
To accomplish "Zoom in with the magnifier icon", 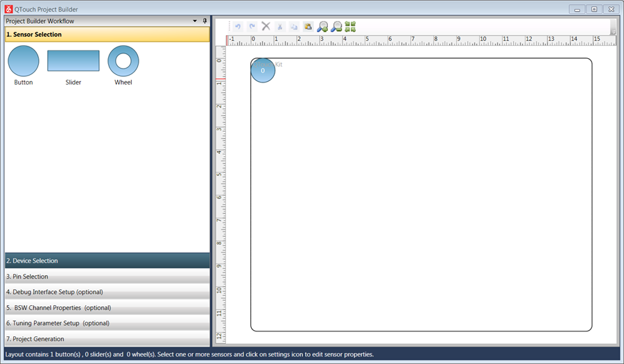I will [x=322, y=26].
